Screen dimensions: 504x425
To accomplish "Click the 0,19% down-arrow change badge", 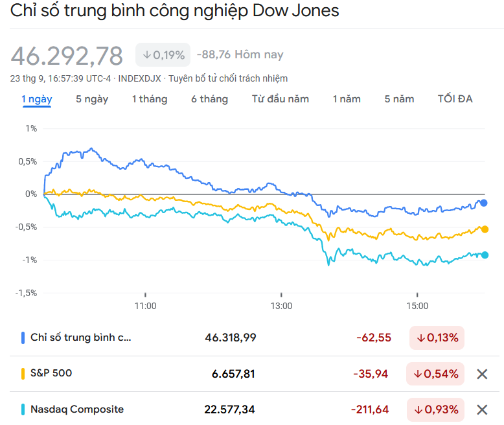I will coord(163,55).
